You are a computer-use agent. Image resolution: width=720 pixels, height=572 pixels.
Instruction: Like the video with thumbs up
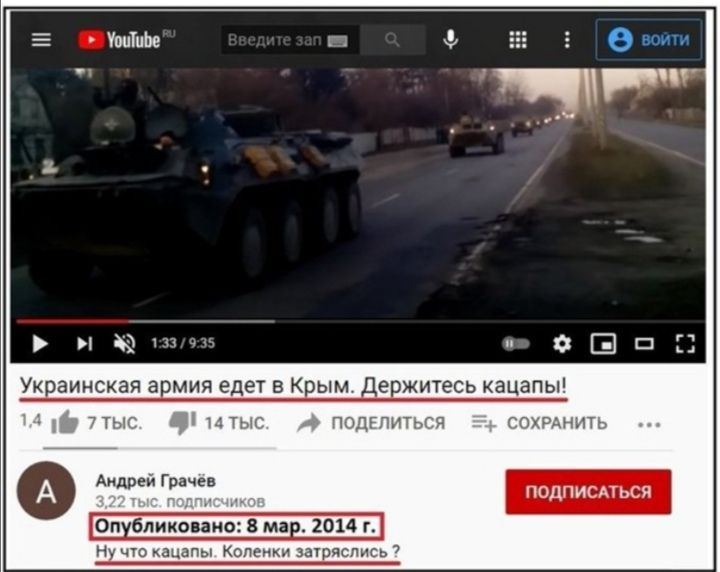pyautogui.click(x=65, y=422)
